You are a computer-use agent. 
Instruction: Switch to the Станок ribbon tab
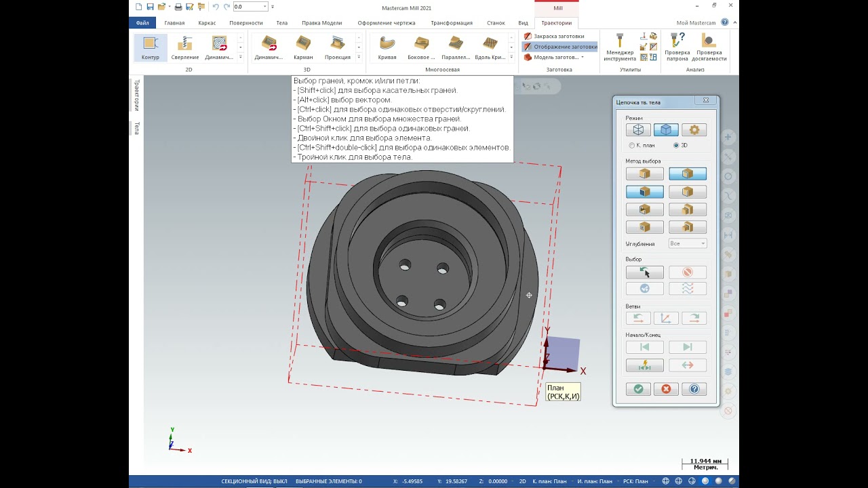point(496,22)
